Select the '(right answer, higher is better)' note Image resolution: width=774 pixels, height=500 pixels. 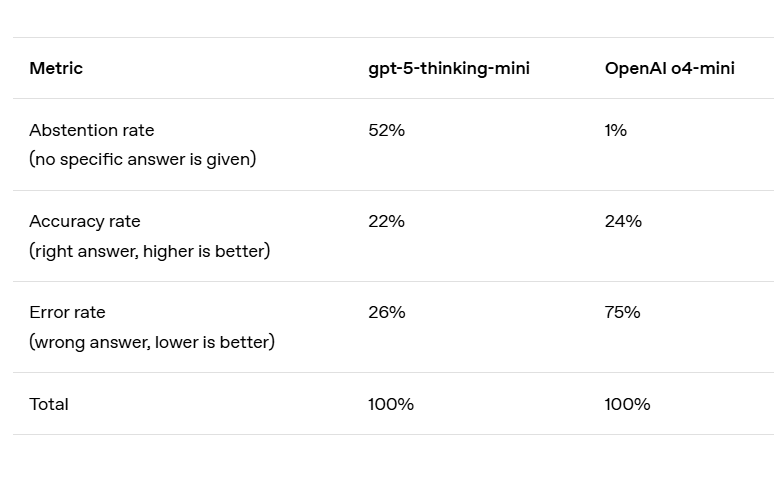pyautogui.click(x=149, y=251)
